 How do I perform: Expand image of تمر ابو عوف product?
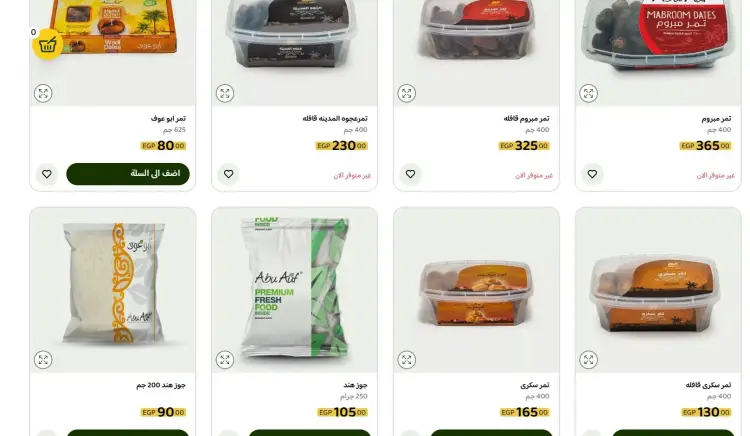coord(43,93)
